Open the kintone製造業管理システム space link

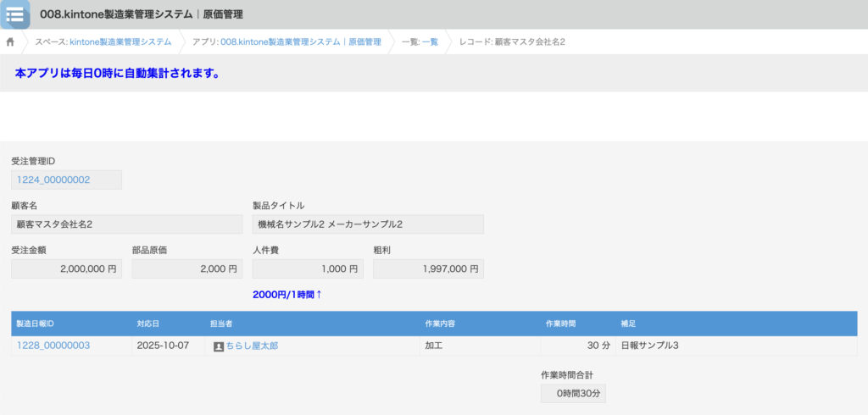click(x=120, y=41)
